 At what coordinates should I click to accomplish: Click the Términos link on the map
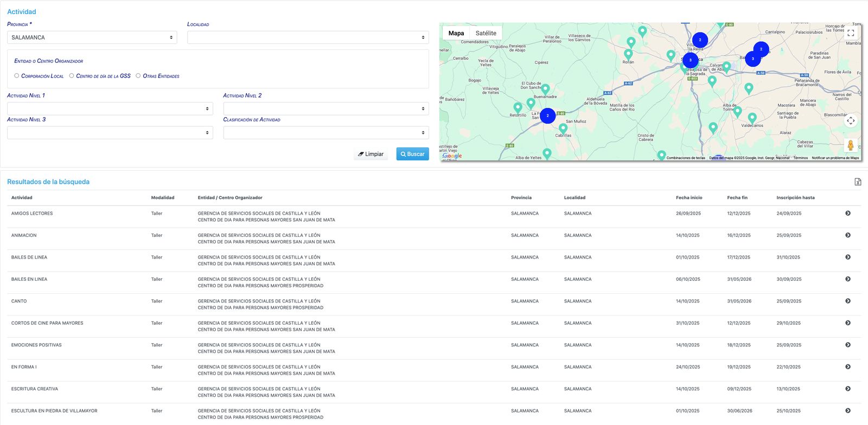800,158
